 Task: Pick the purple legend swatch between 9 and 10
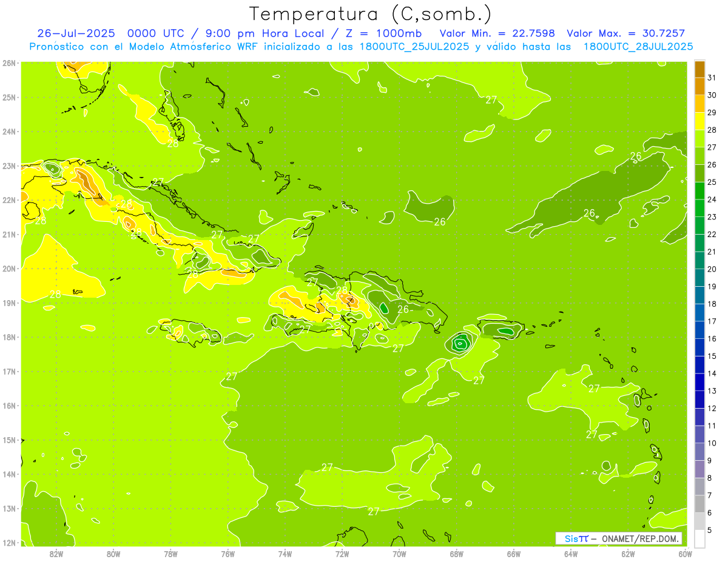(x=699, y=451)
